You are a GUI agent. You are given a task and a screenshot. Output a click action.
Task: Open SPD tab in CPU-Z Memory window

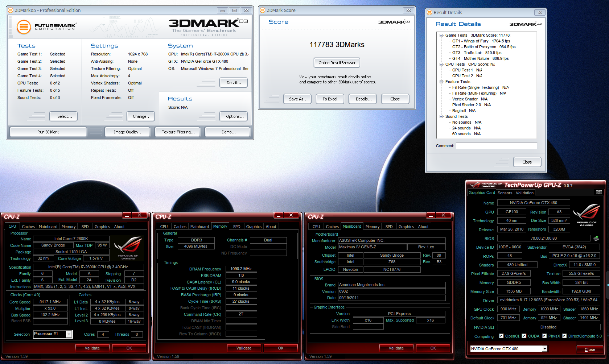(237, 227)
